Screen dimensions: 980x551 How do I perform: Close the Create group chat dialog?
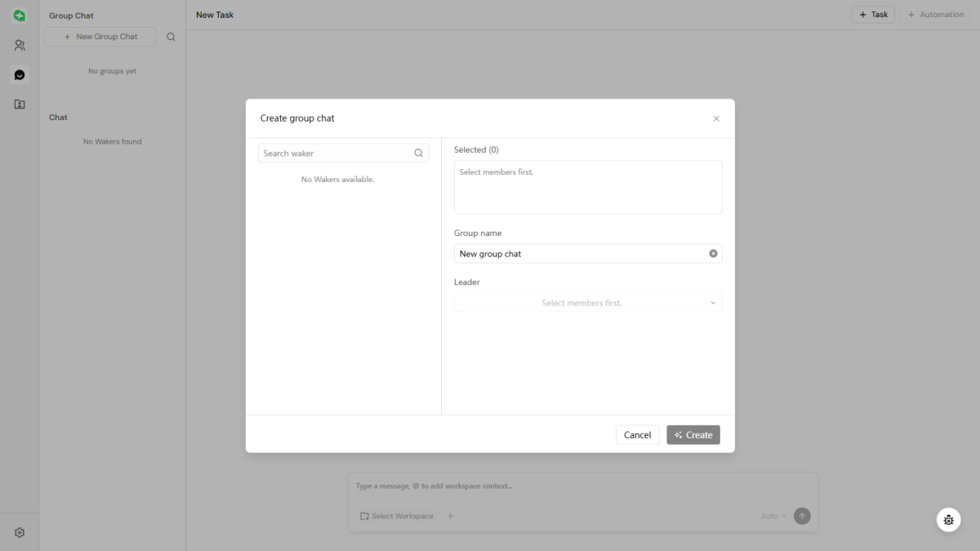(x=716, y=118)
